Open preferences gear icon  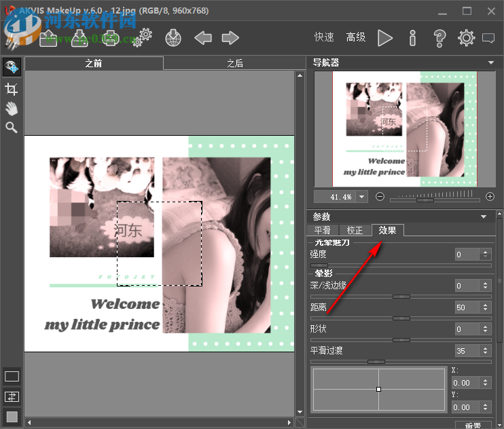[467, 38]
